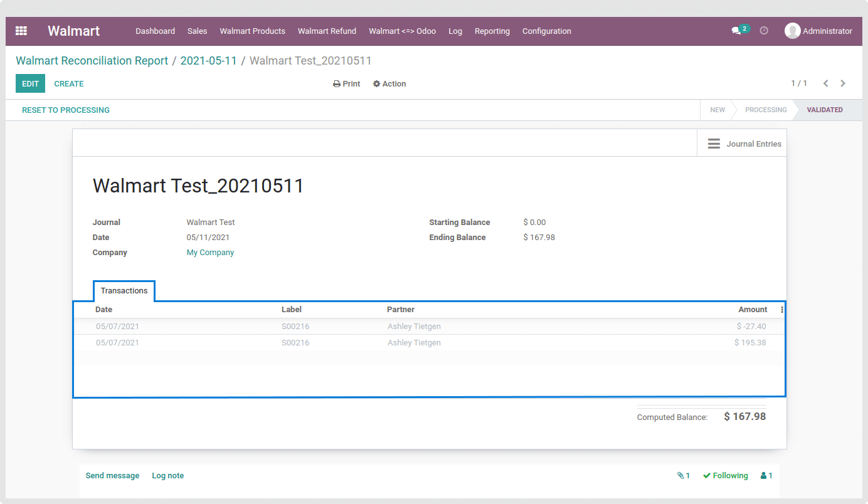This screenshot has width=868, height=504.
Task: Open the Action dropdown
Action: (x=389, y=84)
